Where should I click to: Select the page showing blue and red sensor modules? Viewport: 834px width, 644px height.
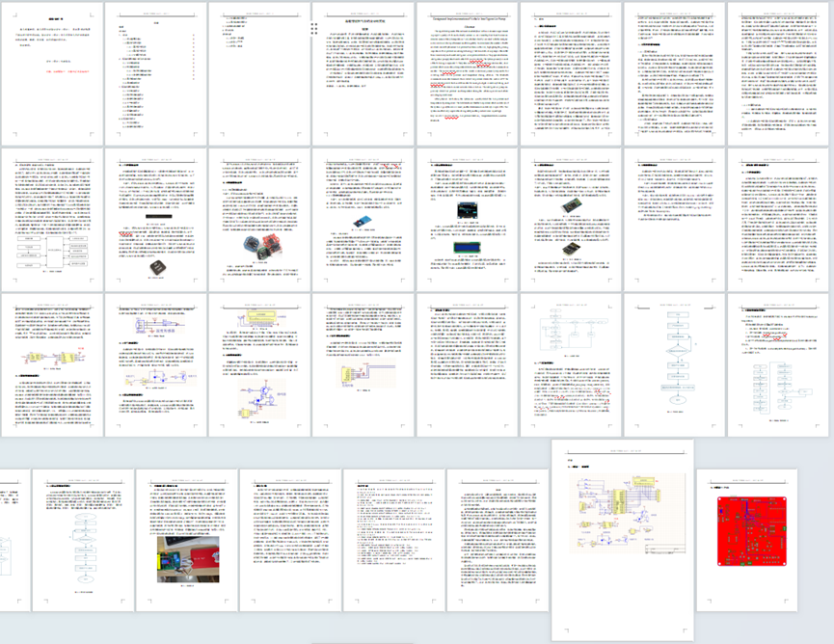tap(259, 220)
